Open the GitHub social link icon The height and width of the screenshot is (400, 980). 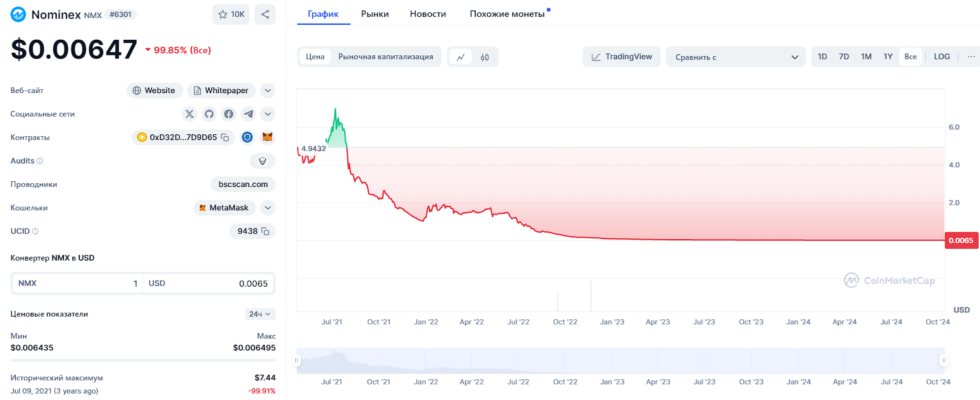pos(209,114)
